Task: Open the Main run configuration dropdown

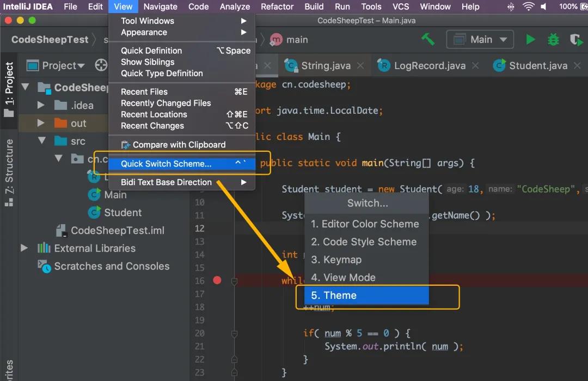Action: [x=480, y=39]
